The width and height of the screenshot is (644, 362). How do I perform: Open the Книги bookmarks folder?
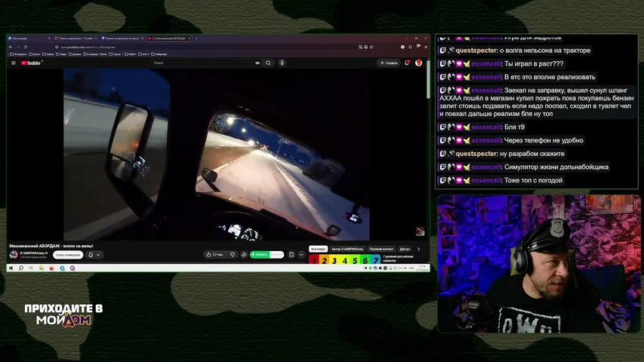point(35,54)
